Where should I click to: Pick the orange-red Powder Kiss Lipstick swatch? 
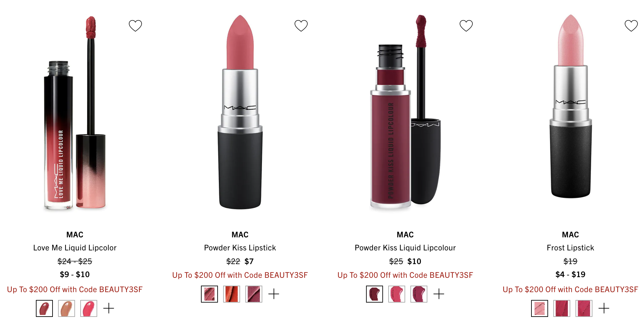coord(232,294)
